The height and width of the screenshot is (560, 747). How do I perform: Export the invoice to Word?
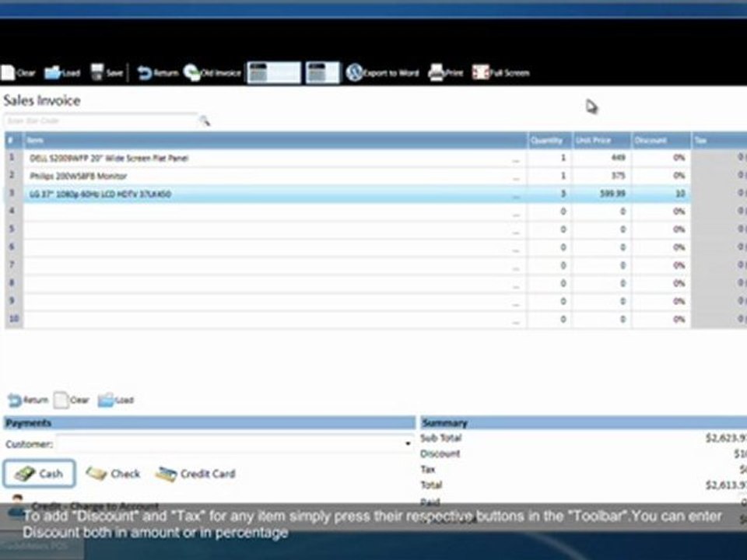tap(382, 73)
